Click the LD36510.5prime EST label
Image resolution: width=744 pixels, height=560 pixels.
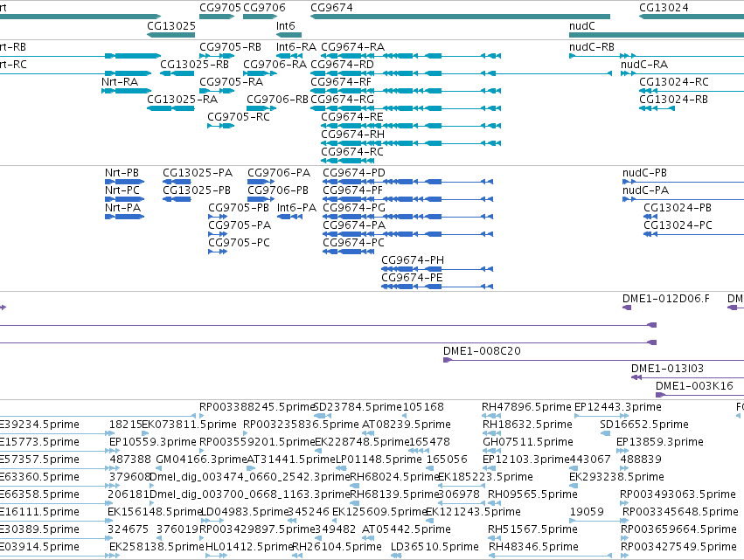[x=435, y=548]
